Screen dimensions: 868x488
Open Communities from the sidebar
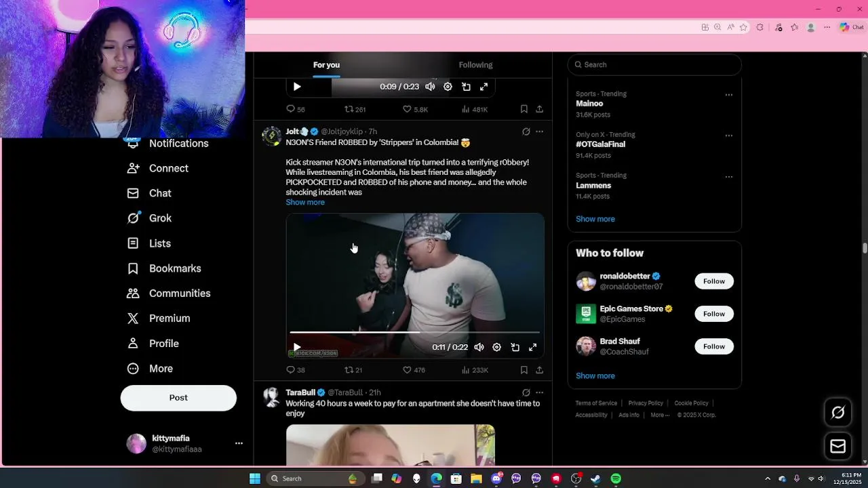point(169,293)
